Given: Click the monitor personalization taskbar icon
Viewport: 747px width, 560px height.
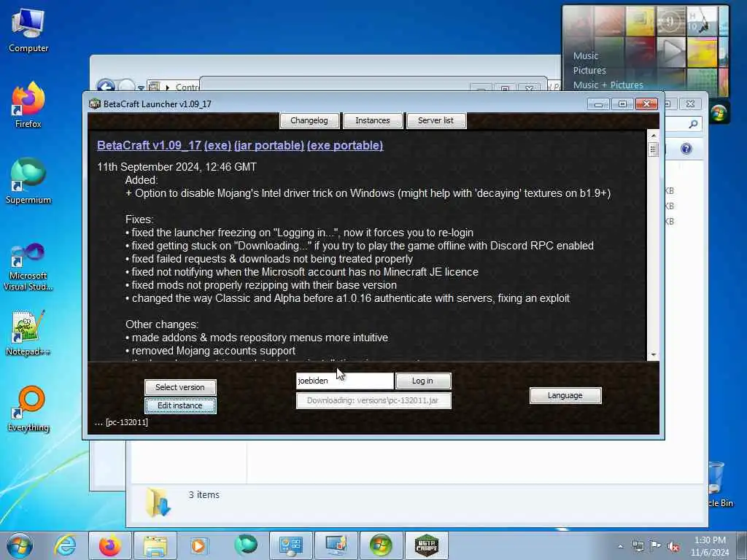Looking at the screenshot, I should (336, 545).
